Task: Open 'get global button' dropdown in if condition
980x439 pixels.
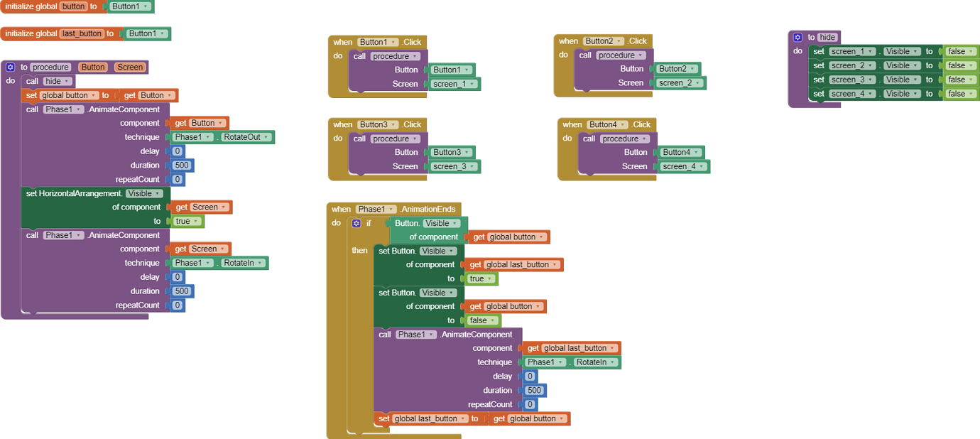Action: pyautogui.click(x=517, y=237)
